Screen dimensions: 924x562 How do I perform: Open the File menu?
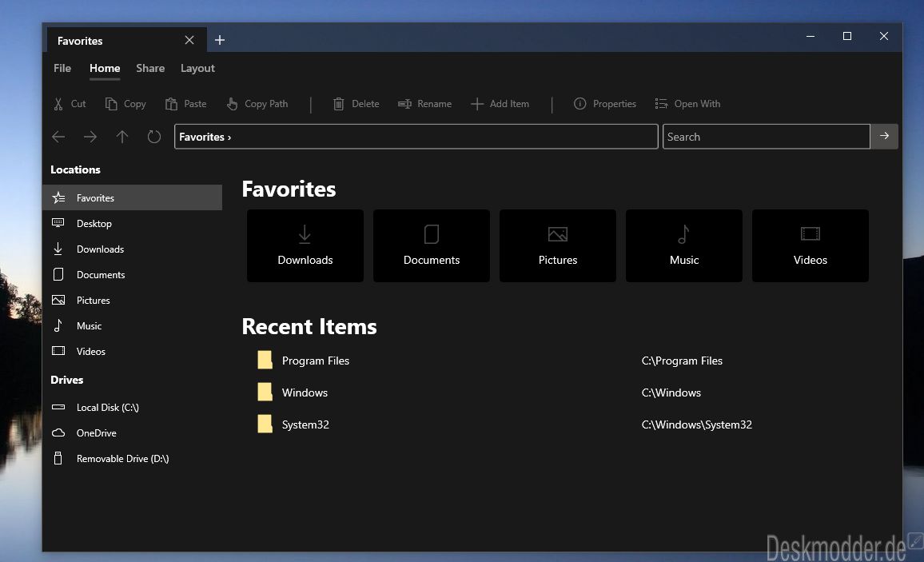tap(62, 68)
